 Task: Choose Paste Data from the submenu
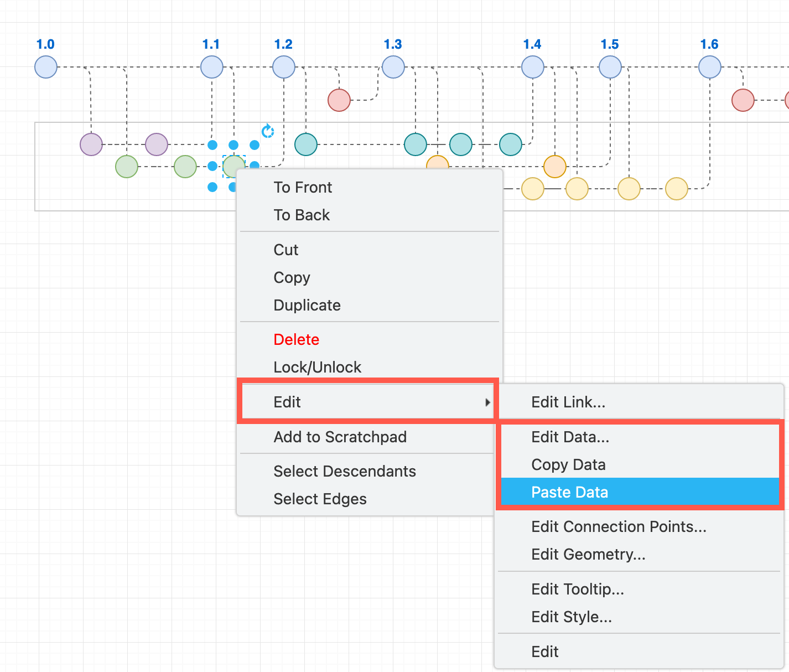(569, 492)
